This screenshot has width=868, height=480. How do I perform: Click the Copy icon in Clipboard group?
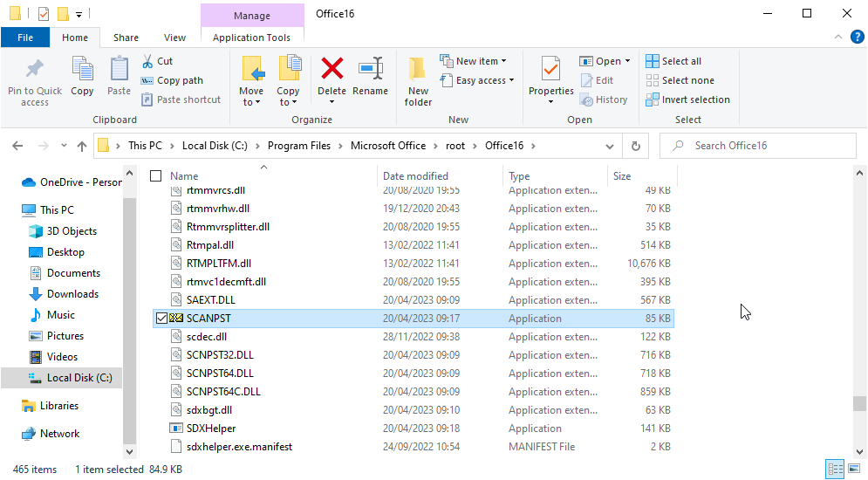coord(82,69)
